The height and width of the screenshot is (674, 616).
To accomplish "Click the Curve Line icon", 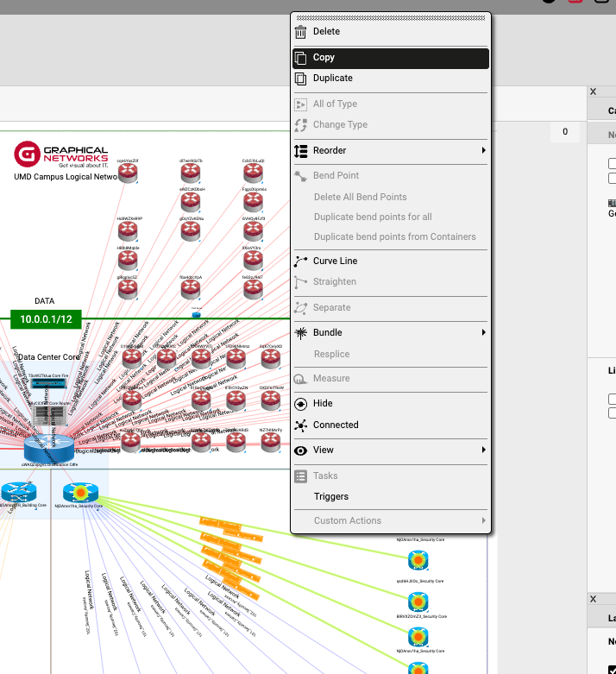I will coord(300,261).
